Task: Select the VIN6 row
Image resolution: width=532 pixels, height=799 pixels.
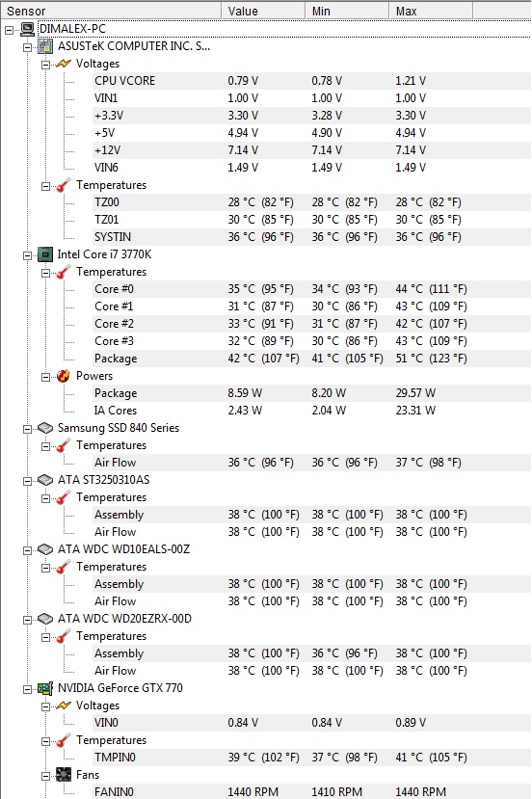Action: click(x=311, y=168)
